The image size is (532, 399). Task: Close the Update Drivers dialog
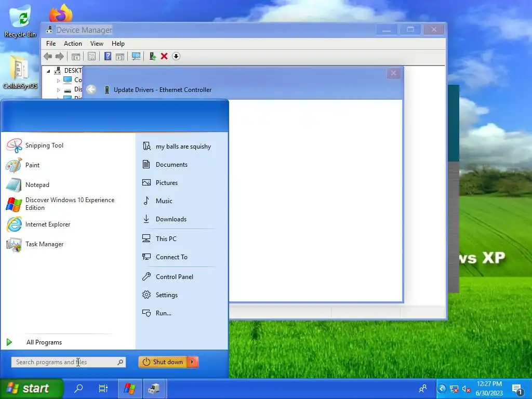393,73
